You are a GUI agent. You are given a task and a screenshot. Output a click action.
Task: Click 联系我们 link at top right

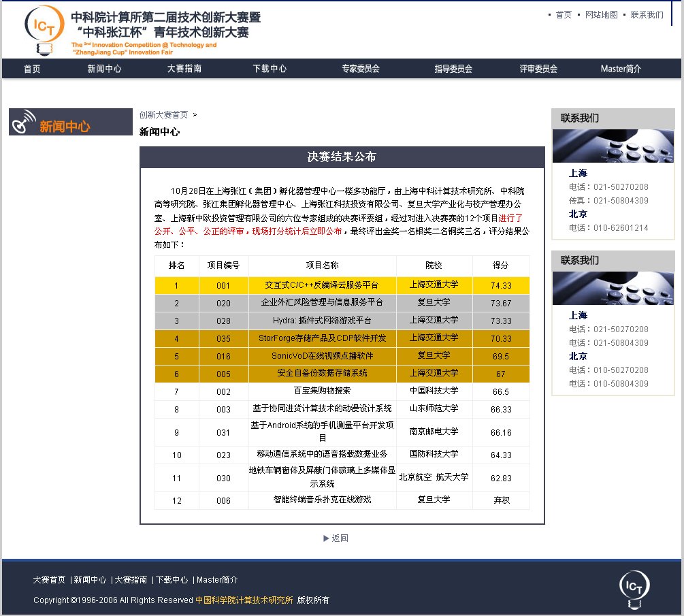tap(647, 15)
